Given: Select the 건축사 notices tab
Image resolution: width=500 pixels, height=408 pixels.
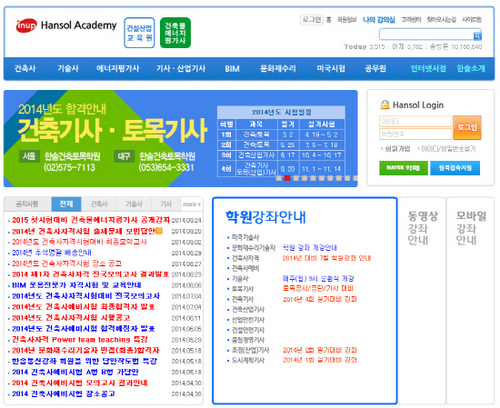Looking at the screenshot, I should click(99, 204).
